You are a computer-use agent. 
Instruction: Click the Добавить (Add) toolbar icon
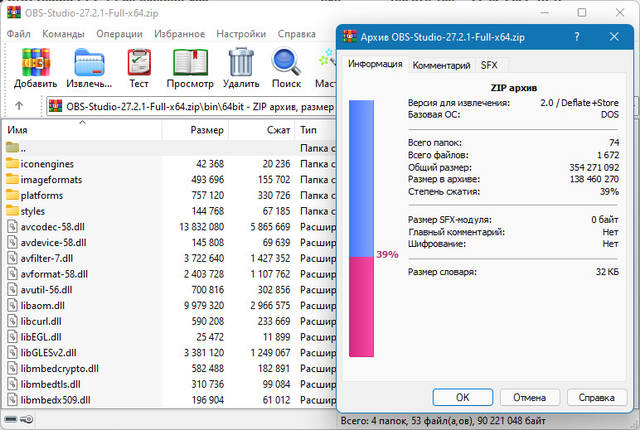point(36,62)
